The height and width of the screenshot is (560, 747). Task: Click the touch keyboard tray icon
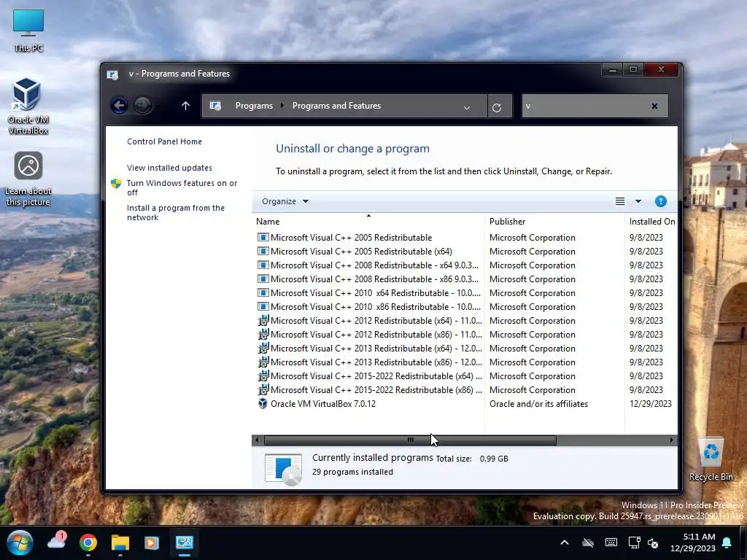(x=611, y=542)
